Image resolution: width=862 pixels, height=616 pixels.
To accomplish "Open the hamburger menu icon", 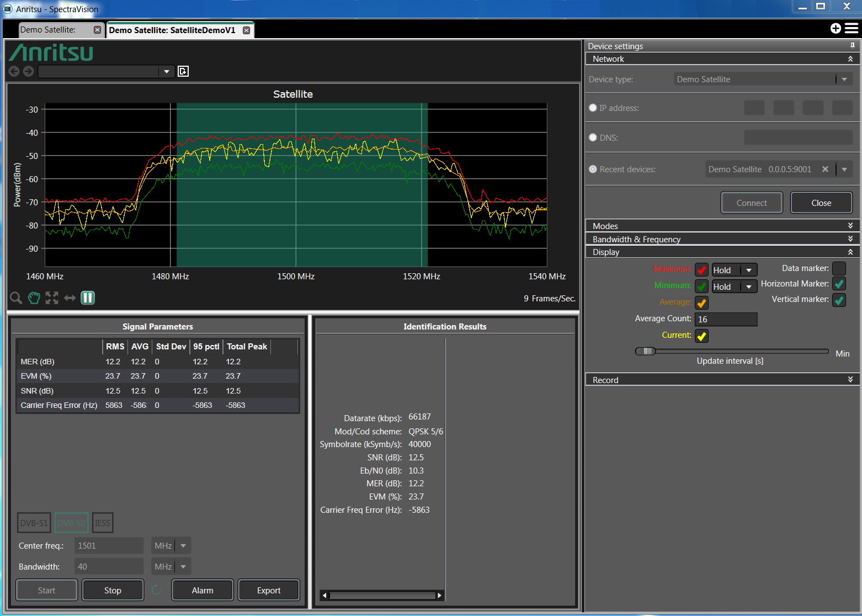I will click(852, 28).
